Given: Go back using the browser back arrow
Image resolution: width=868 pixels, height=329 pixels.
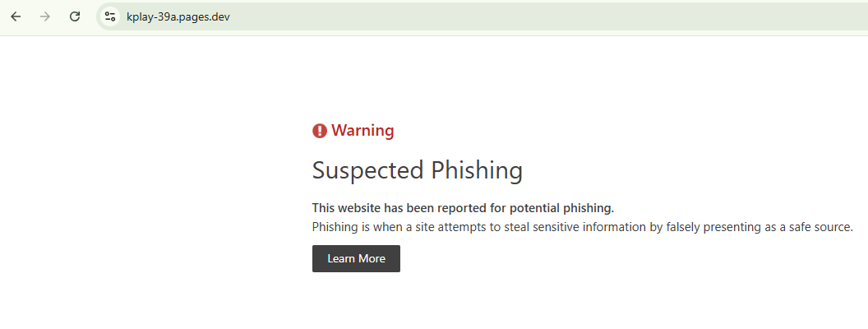Looking at the screenshot, I should [16, 16].
